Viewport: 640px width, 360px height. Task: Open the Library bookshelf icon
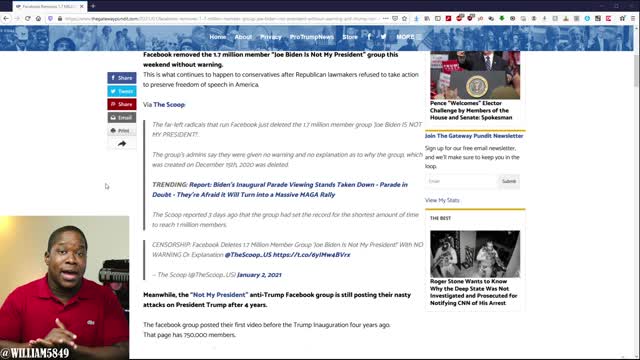click(427, 18)
